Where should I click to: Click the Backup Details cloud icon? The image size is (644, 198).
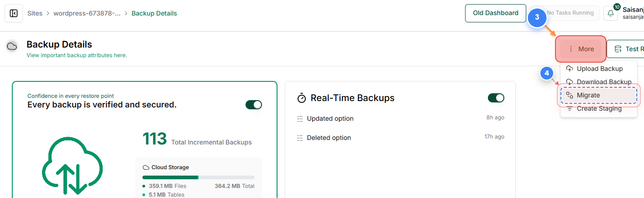click(x=12, y=46)
